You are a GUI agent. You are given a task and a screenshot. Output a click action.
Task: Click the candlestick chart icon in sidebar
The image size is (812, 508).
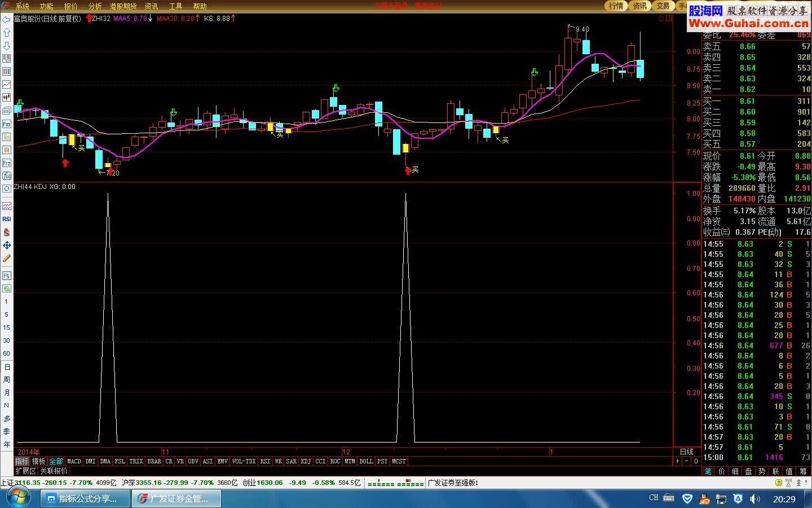(x=7, y=98)
